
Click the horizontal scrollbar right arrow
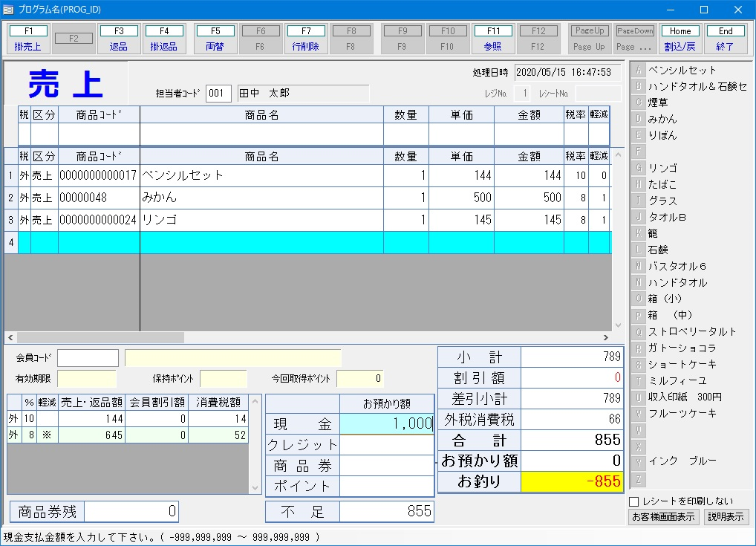point(606,337)
